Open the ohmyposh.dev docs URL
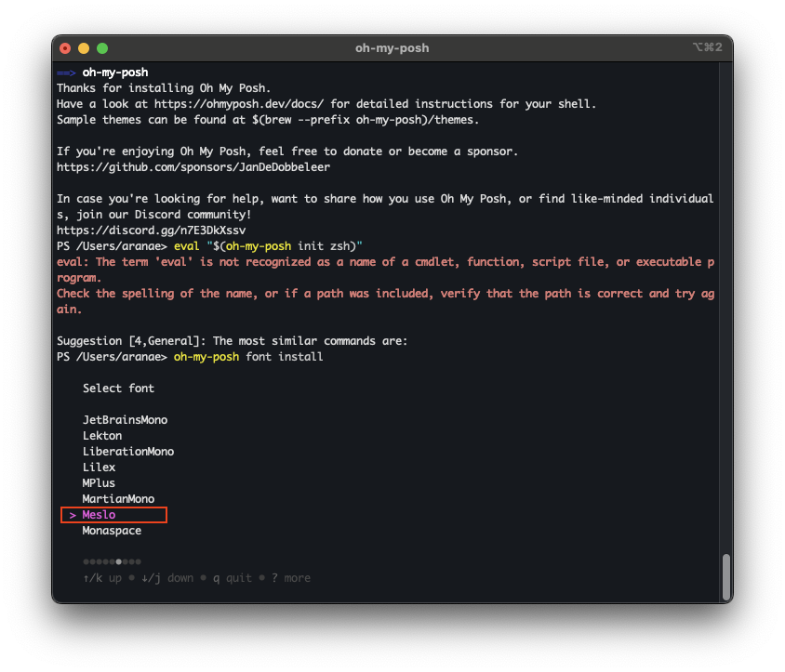Image resolution: width=785 pixels, height=672 pixels. pos(239,103)
